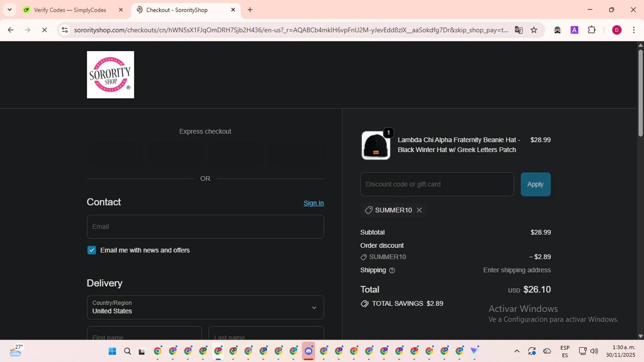Click the tag icon on SUMMER10 chip
644x362 pixels.
368,210
